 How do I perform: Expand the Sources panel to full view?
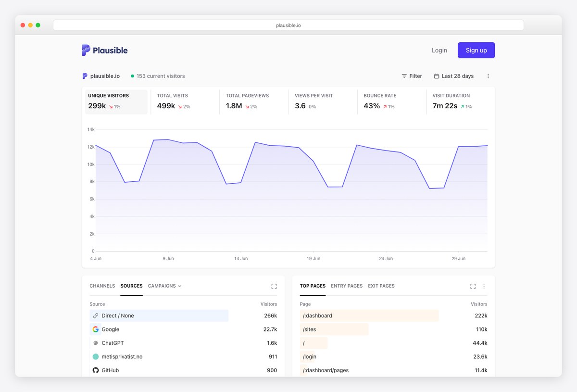pos(274,286)
